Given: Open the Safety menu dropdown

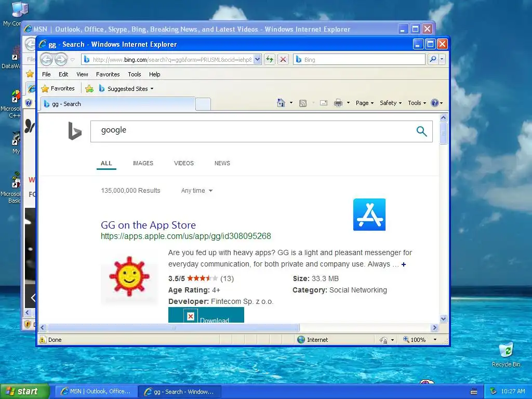Looking at the screenshot, I should point(391,103).
